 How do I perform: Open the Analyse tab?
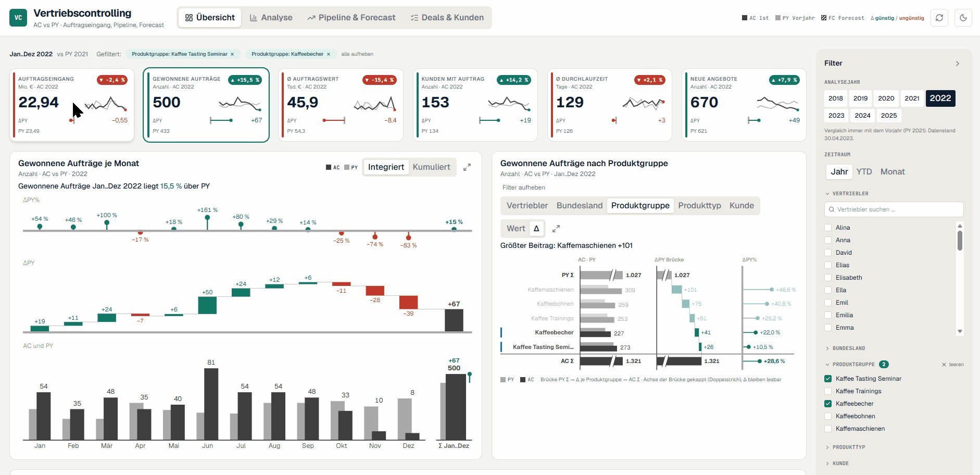(271, 18)
